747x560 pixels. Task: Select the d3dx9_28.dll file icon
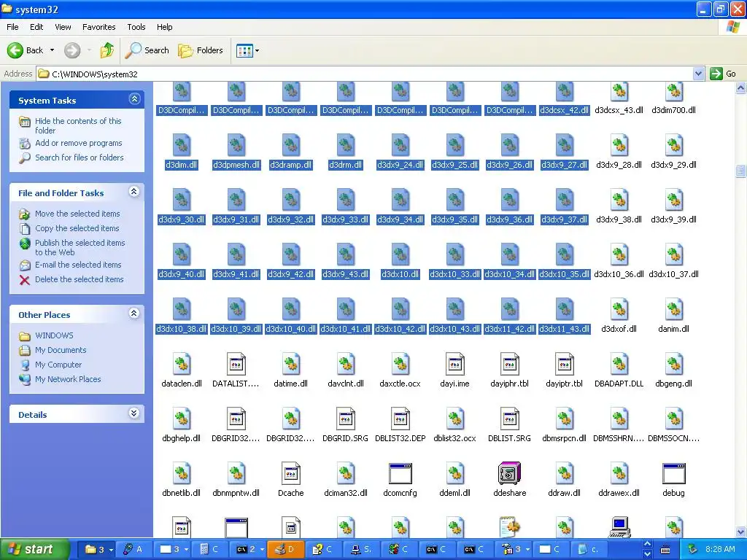619,145
